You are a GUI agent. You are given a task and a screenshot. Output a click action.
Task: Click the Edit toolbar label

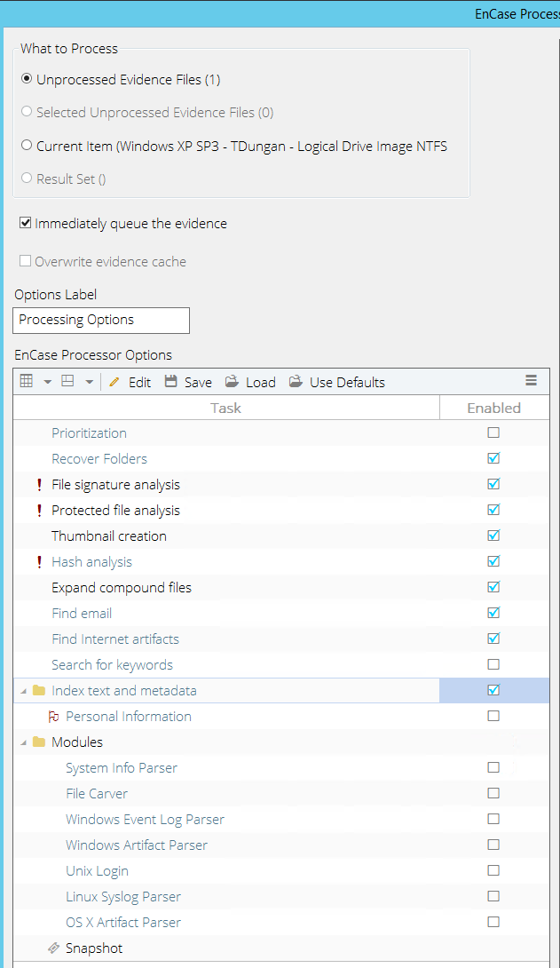(x=139, y=383)
